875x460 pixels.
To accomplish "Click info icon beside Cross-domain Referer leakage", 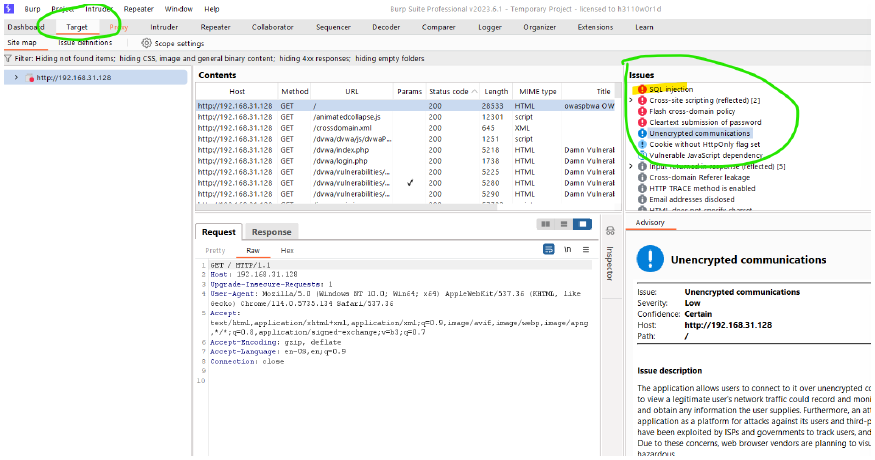I will pos(642,178).
